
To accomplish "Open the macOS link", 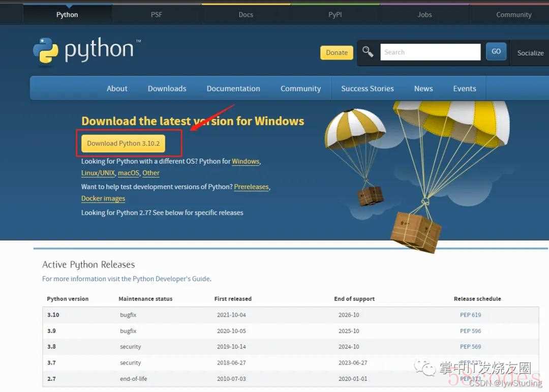I will pyautogui.click(x=129, y=173).
